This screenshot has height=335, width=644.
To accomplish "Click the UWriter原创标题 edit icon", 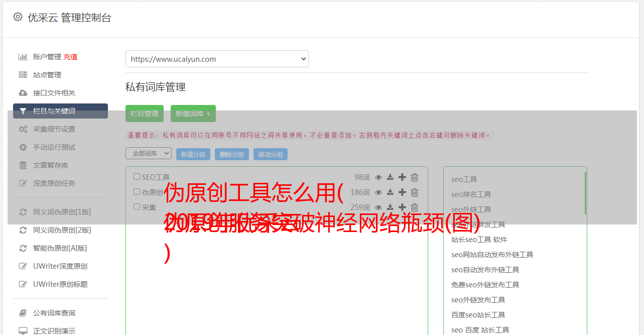I will pyautogui.click(x=23, y=284).
